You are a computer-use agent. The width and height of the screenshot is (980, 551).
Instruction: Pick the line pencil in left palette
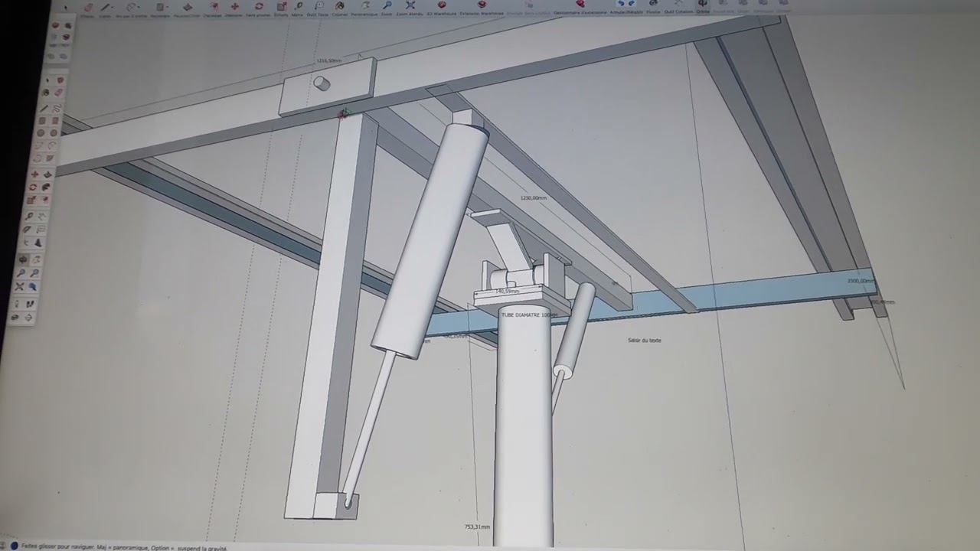[x=44, y=108]
